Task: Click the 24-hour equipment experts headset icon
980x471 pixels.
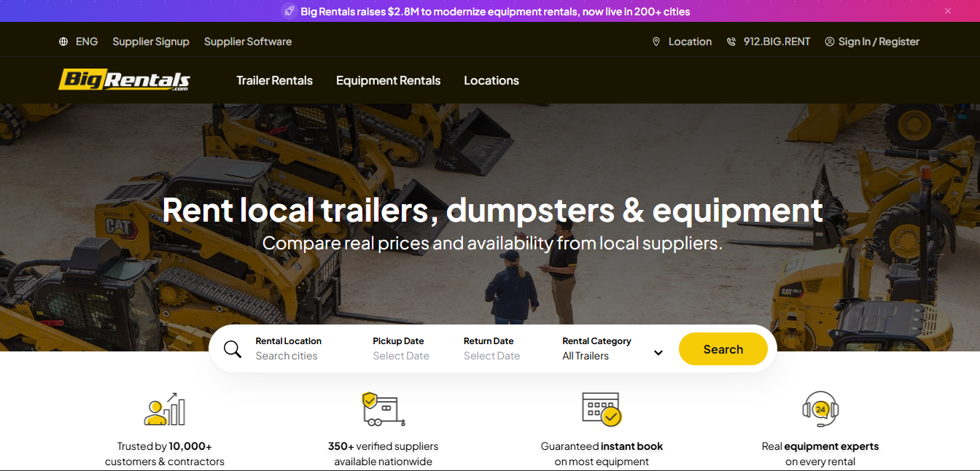Action: (820, 409)
